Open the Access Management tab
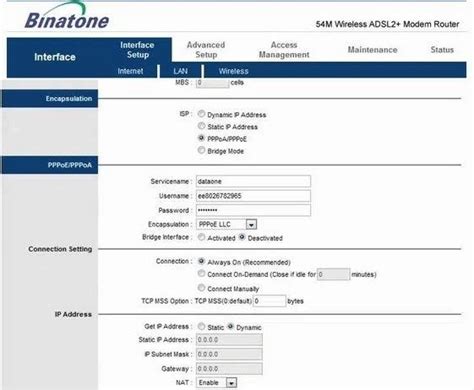Screen dimensions: 474x390 [284, 50]
